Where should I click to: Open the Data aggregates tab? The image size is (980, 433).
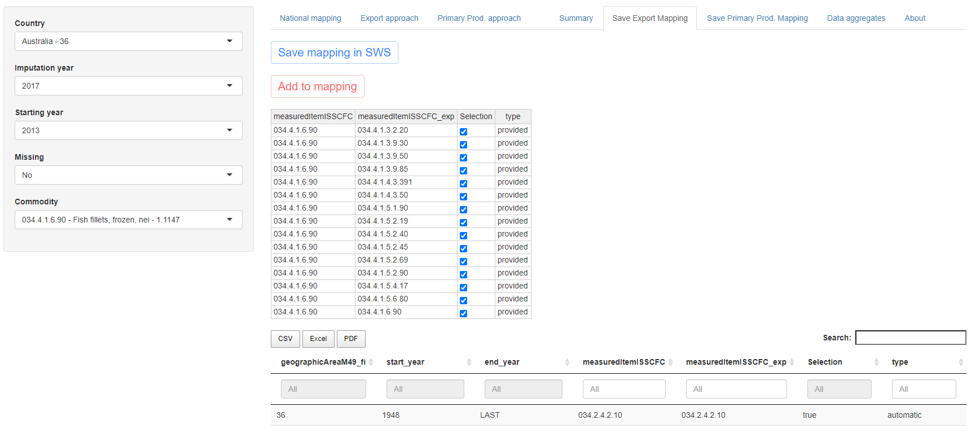856,18
